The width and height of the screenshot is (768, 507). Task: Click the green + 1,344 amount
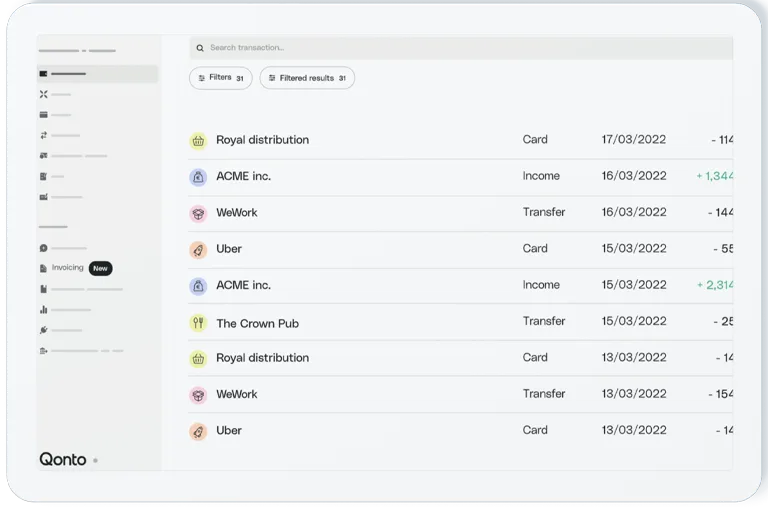[x=715, y=176]
